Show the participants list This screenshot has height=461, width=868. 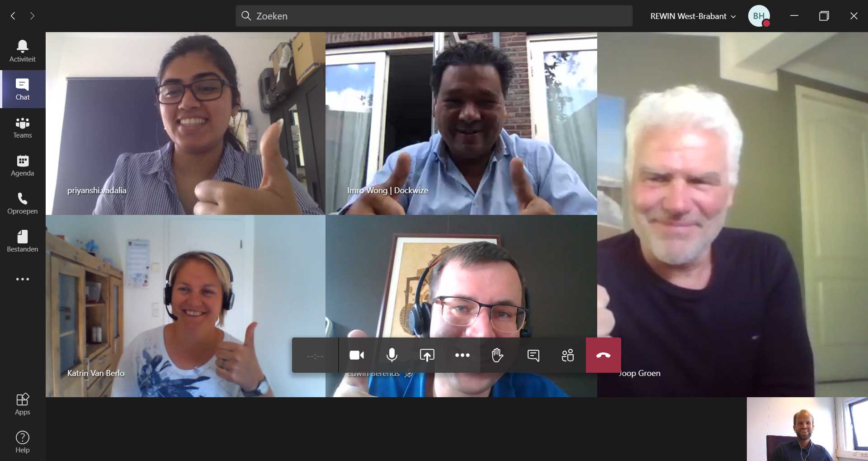point(568,355)
